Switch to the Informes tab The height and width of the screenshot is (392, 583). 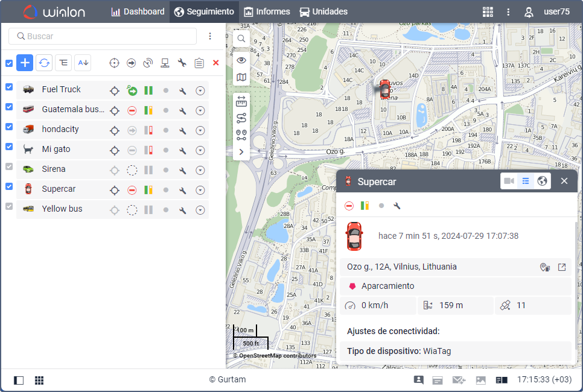(x=267, y=12)
